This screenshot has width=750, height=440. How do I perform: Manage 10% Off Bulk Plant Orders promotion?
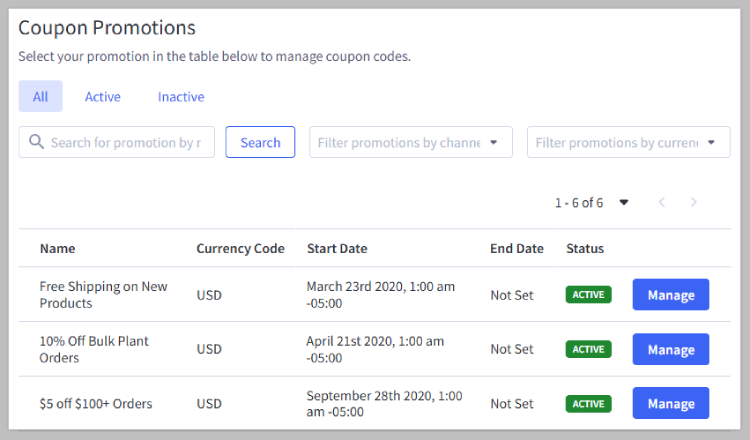[x=671, y=349]
